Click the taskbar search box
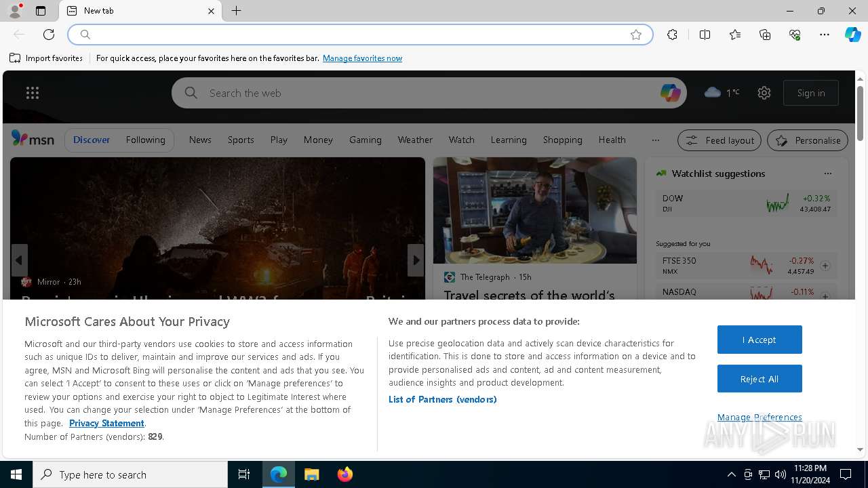This screenshot has height=488, width=868. tap(130, 474)
